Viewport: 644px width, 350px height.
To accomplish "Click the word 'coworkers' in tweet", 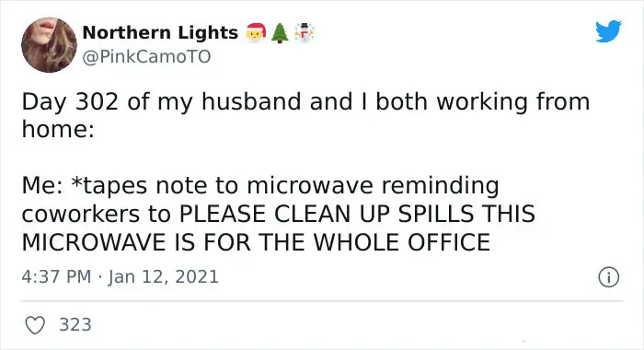I will 81,215.
